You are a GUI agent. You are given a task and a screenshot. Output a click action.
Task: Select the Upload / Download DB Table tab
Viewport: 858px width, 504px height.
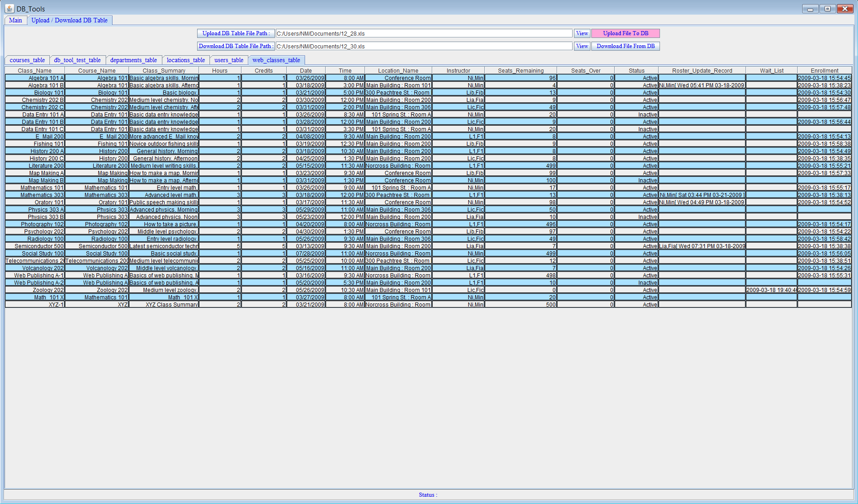click(70, 20)
